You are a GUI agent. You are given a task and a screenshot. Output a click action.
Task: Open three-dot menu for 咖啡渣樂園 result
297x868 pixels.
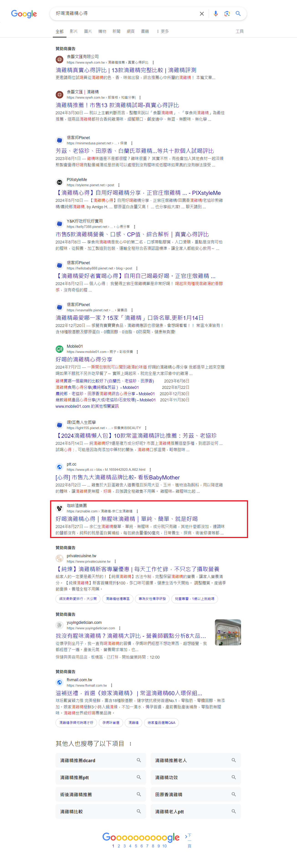137,511
